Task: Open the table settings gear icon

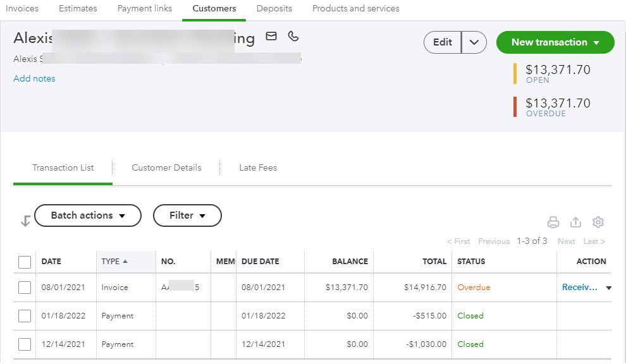Action: click(598, 222)
